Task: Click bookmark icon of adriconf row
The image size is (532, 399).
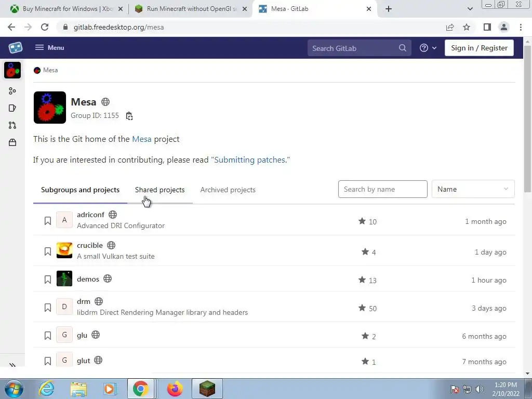Action: pyautogui.click(x=48, y=221)
